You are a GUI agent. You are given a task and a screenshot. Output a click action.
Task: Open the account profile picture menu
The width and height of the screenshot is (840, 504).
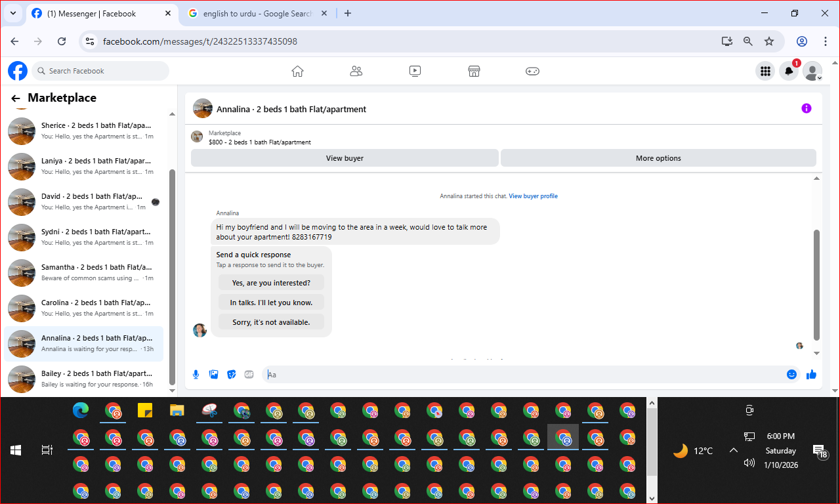[812, 71]
